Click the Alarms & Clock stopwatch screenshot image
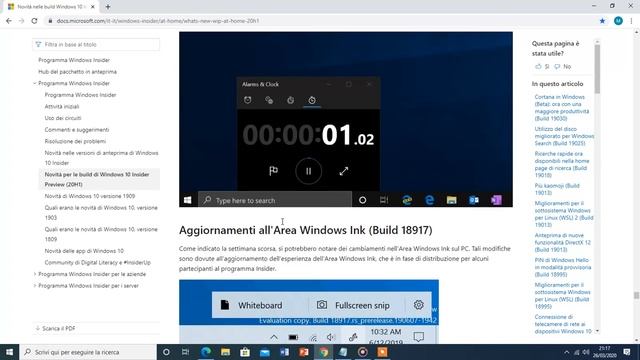The height and width of the screenshot is (360, 640). click(x=346, y=119)
